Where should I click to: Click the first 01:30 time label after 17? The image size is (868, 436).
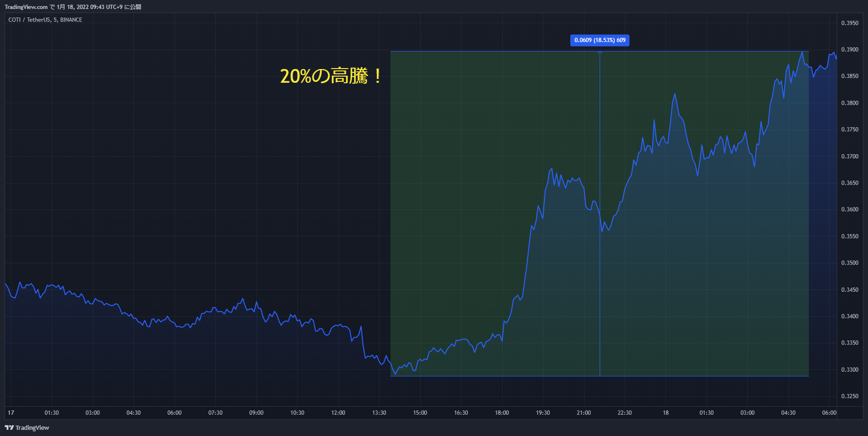pos(52,413)
